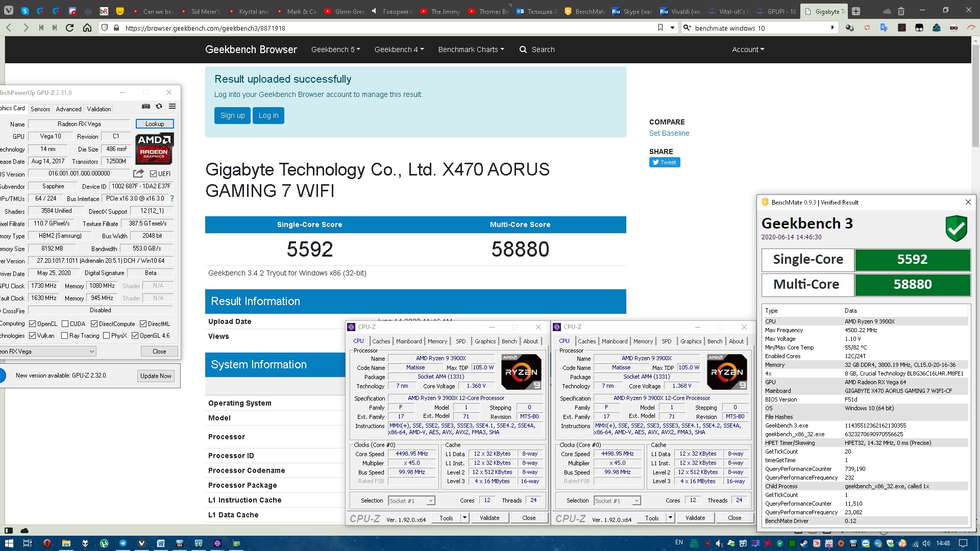Click Update Now for GPU-Z
The image size is (980, 551).
click(156, 376)
